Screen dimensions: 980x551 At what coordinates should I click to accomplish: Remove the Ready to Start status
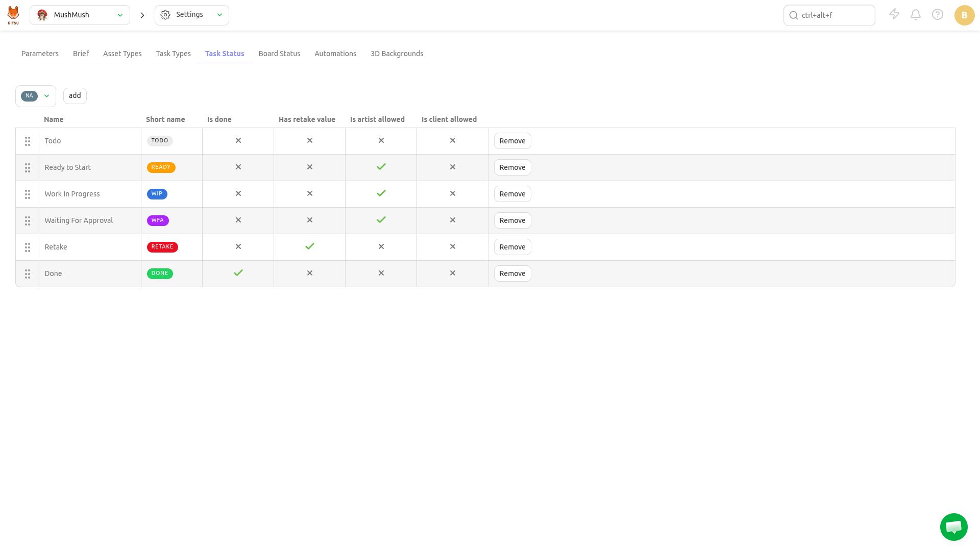512,167
